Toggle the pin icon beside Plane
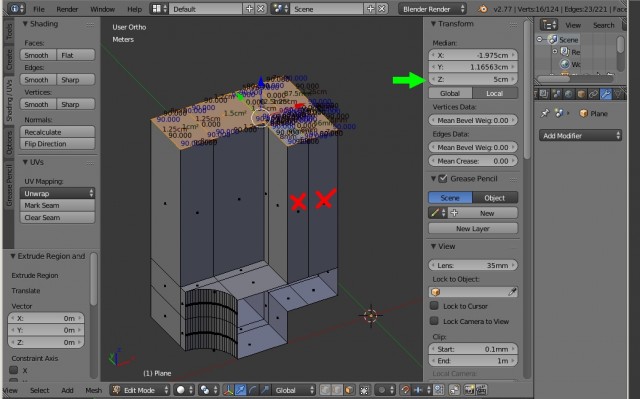This screenshot has width=640, height=399. click(x=545, y=113)
